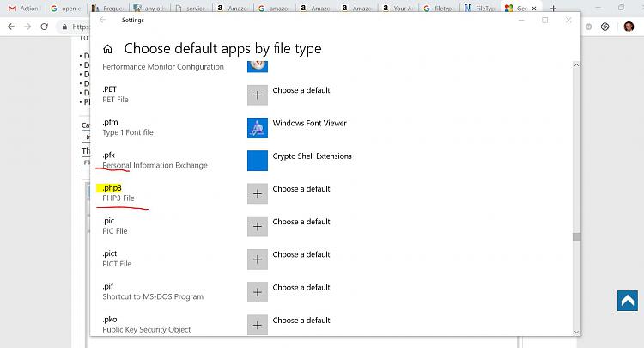Click the highlighted .php3 extension label
Viewport: 644px width, 348px height.
[x=112, y=188]
